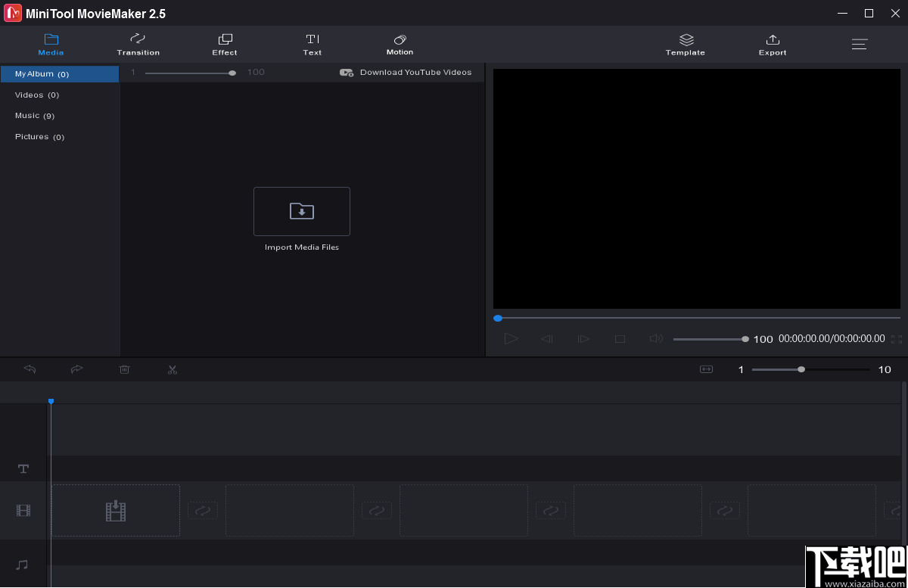Select the Media tab

coord(51,45)
